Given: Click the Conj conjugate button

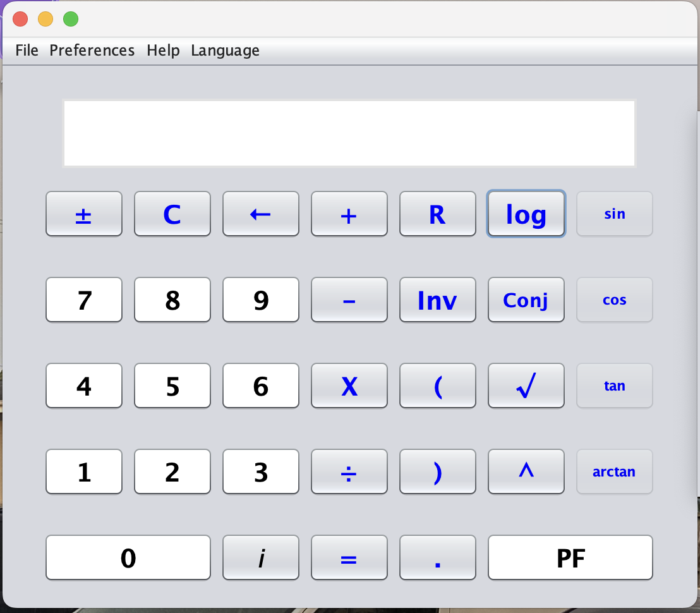Looking at the screenshot, I should pyautogui.click(x=526, y=300).
